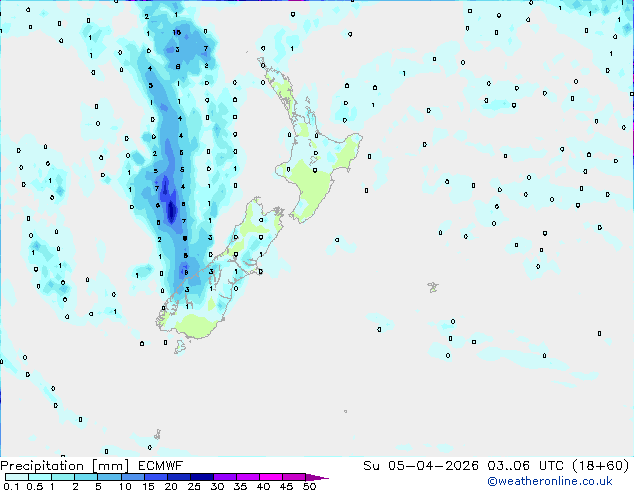Choose the 15 to 20 mm legend swatch

(156, 477)
